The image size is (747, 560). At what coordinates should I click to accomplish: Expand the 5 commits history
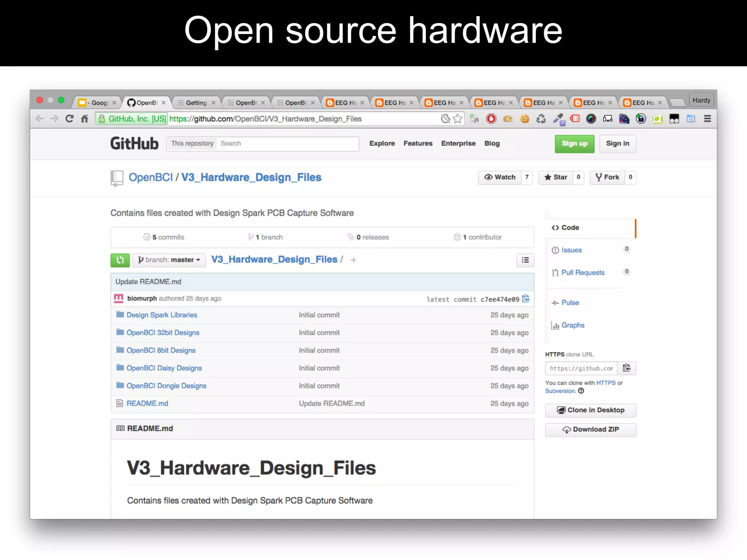164,237
